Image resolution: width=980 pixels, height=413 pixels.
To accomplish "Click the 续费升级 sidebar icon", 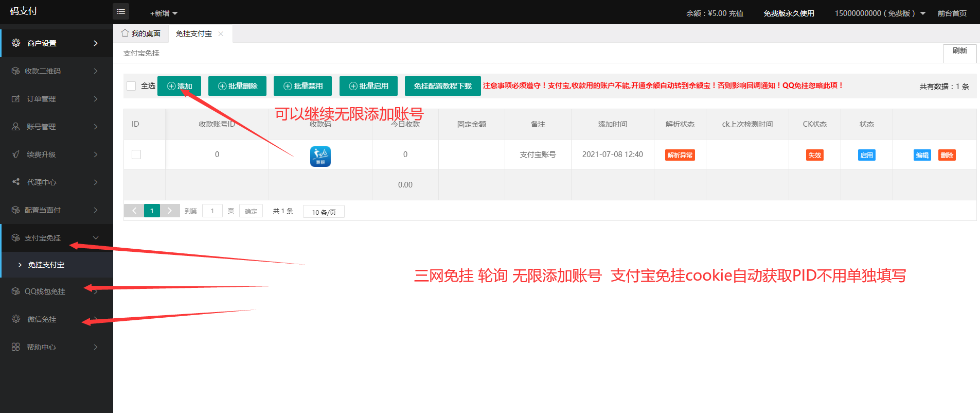I will tap(16, 154).
